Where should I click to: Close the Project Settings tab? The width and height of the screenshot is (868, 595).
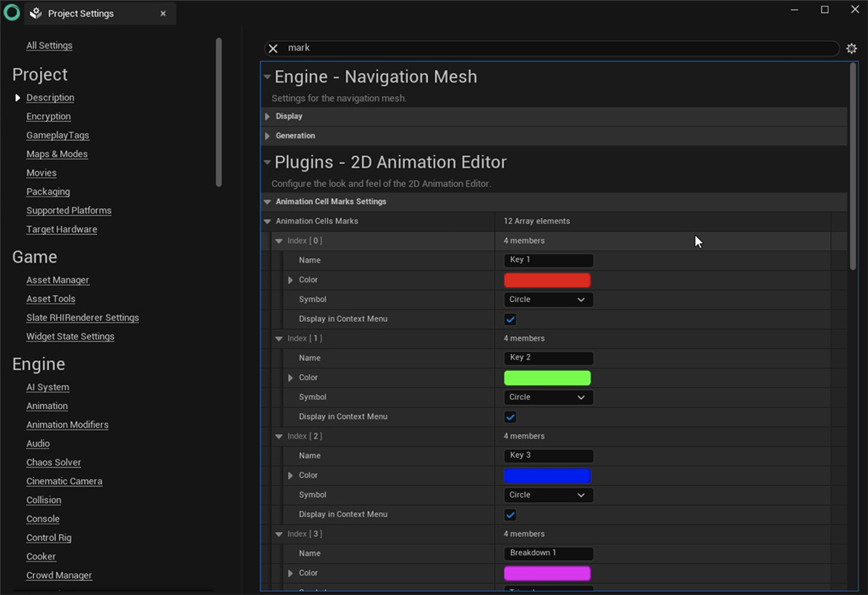tap(163, 13)
